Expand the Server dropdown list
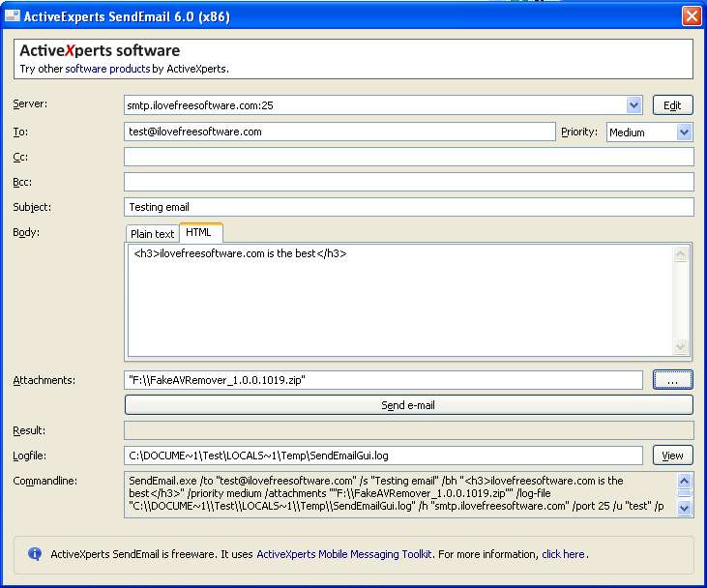707x588 pixels. [x=634, y=105]
